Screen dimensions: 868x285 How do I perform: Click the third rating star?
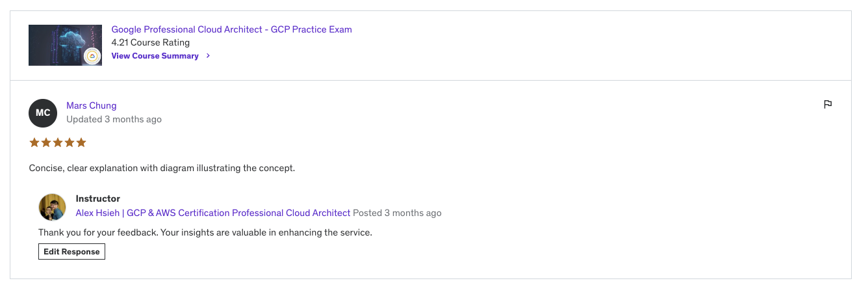[58, 142]
